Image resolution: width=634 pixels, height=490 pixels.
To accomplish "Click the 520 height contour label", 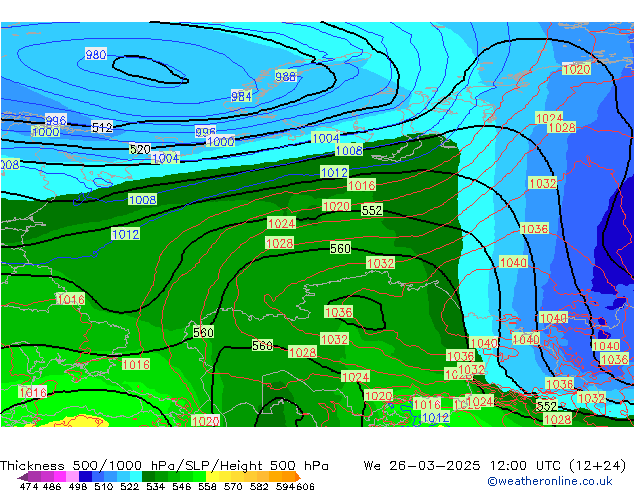I will pyautogui.click(x=140, y=149).
